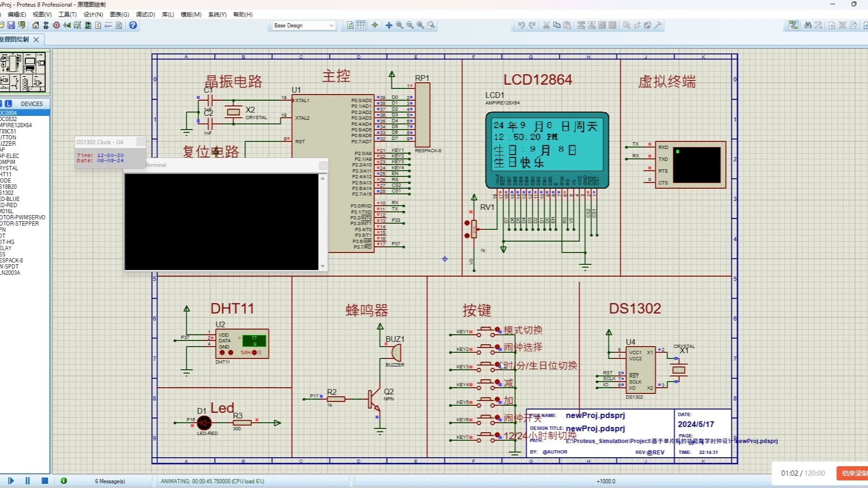The width and height of the screenshot is (868, 488).
Task: Click the simulation Play button
Action: [11, 480]
